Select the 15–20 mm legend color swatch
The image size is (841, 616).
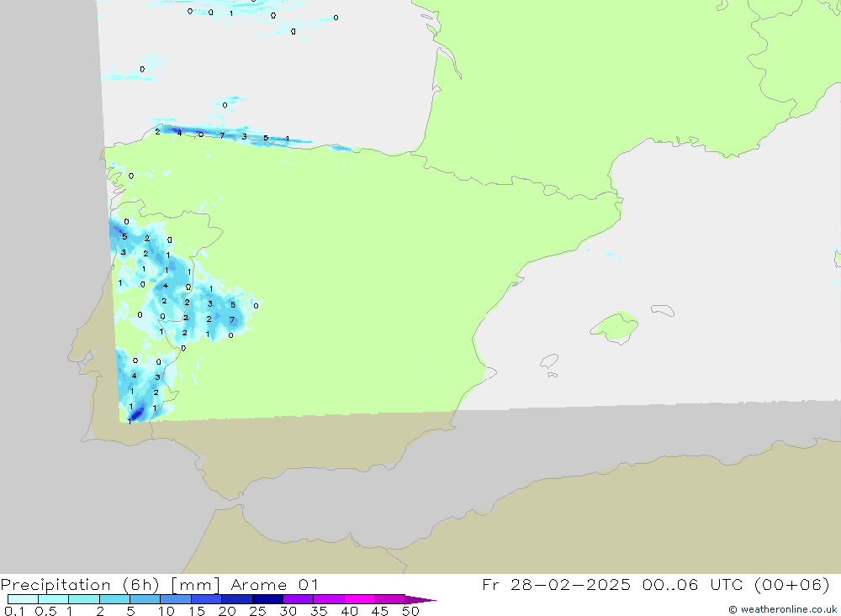(x=207, y=599)
